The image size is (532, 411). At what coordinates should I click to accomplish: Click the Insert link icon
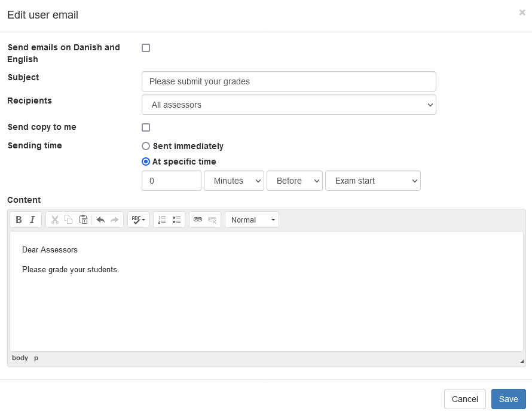[198, 220]
